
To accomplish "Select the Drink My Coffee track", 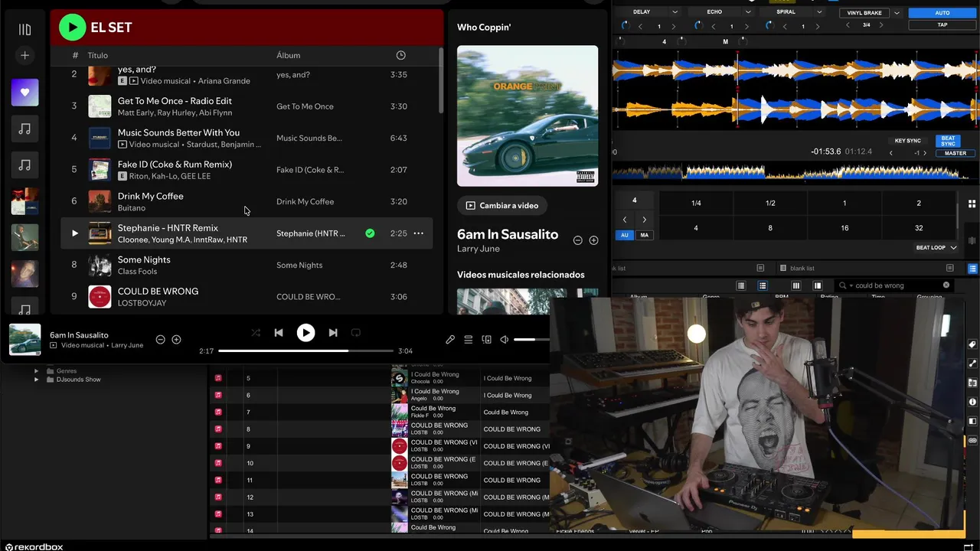I will click(247, 201).
